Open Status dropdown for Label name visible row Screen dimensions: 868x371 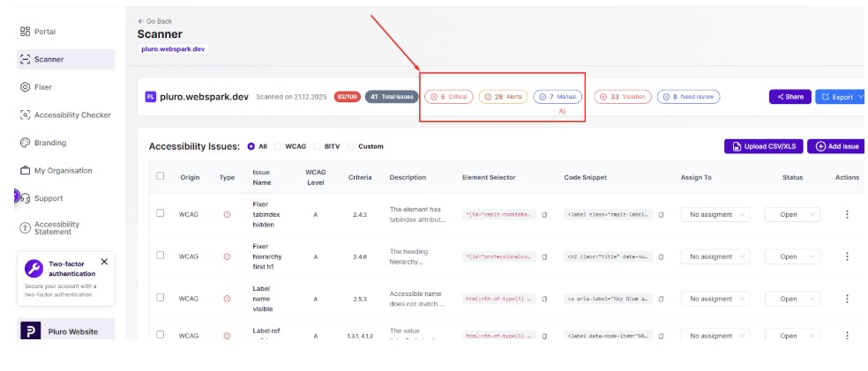coord(793,299)
